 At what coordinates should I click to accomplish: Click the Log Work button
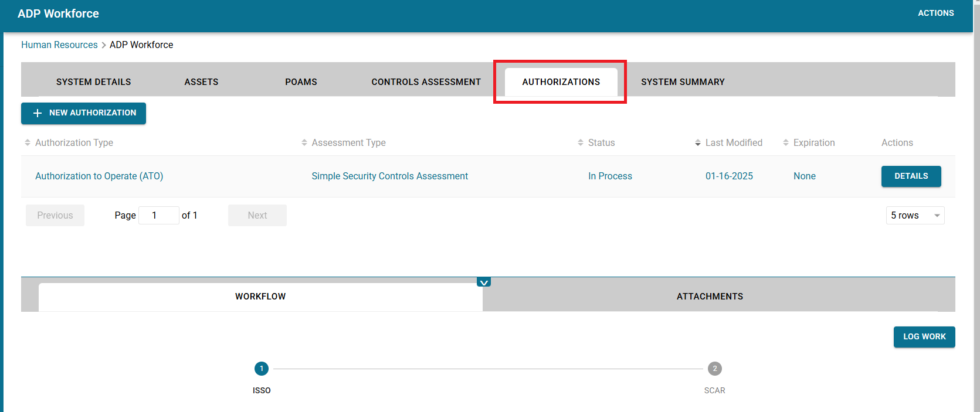pos(924,337)
